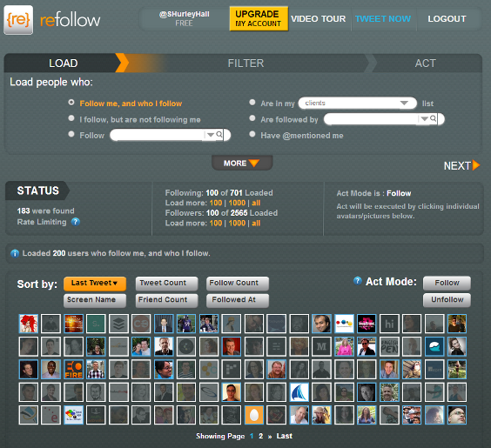The width and height of the screenshot is (491, 448).
Task: Click LOGOUT in the top bar
Action: pos(447,19)
